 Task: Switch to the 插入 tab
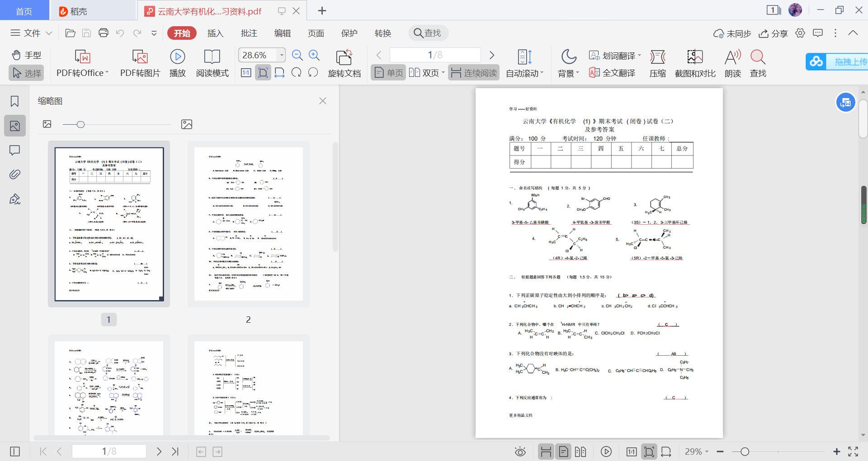(215, 33)
